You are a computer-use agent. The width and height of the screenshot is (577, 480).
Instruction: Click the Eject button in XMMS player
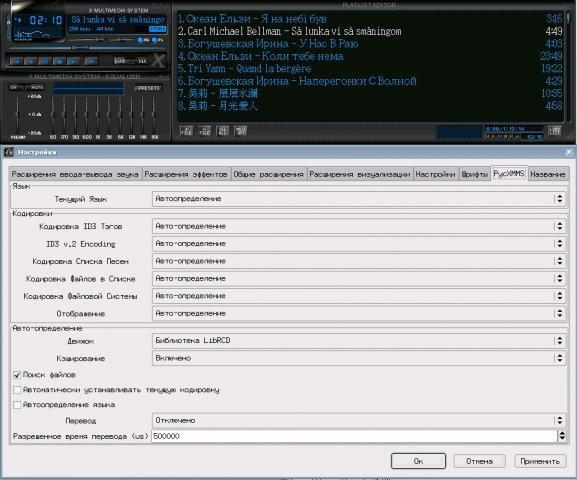coord(92,61)
